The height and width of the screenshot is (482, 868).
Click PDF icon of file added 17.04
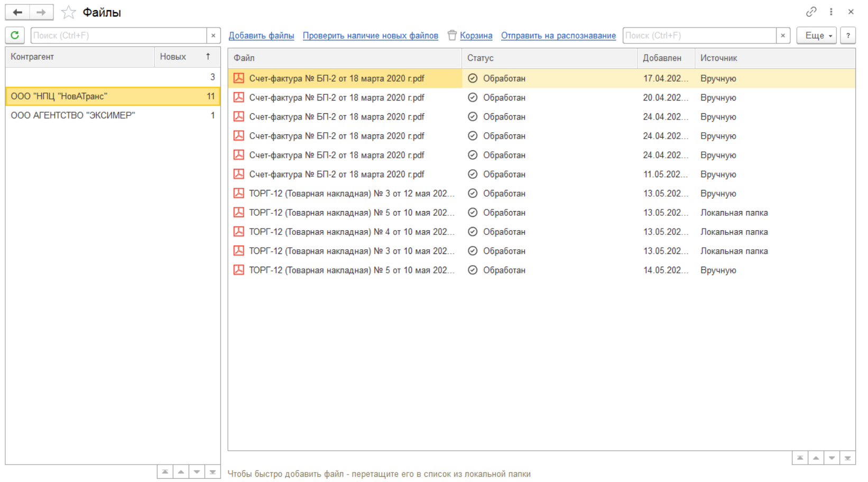pos(239,78)
